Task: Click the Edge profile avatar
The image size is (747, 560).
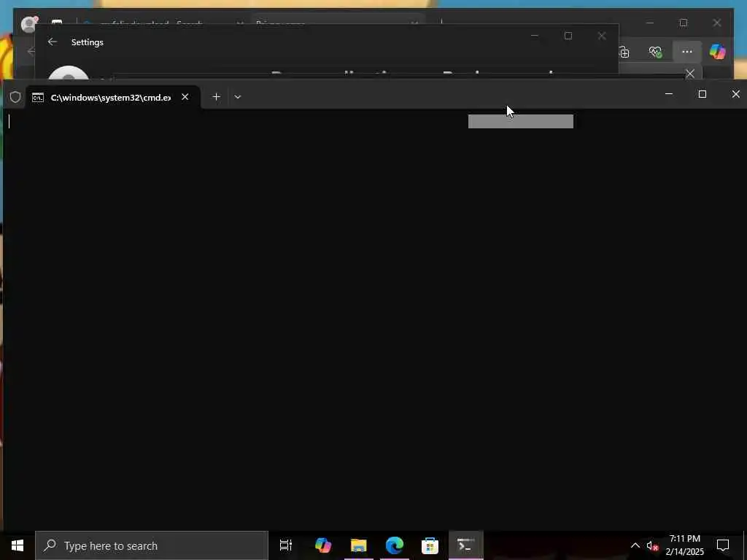Action: tap(29, 24)
